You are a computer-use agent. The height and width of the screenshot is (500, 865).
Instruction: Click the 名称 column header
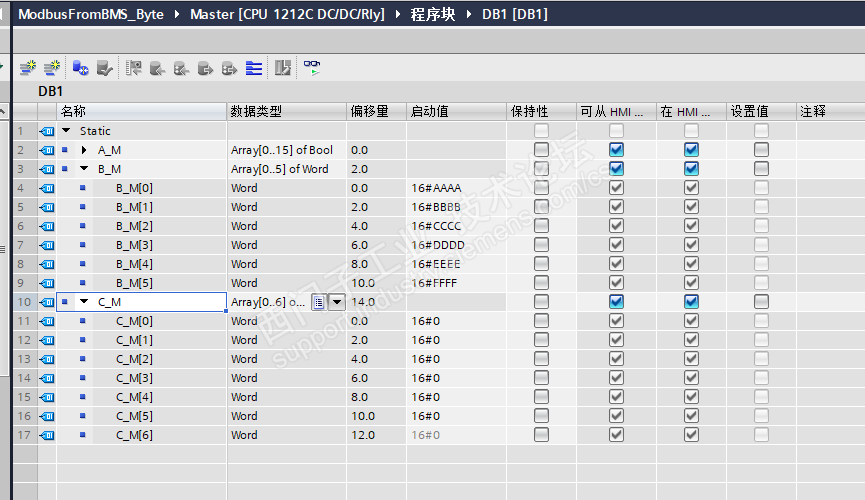(142, 111)
